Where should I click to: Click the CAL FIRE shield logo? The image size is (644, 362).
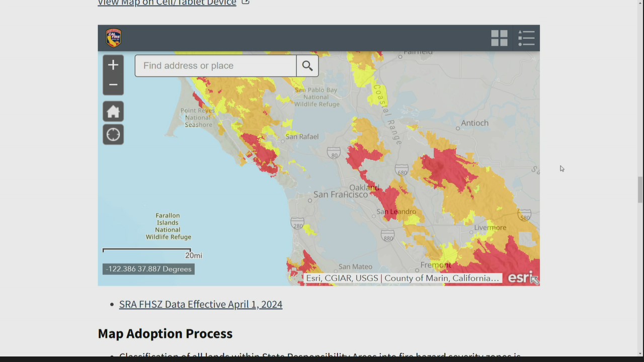[114, 38]
